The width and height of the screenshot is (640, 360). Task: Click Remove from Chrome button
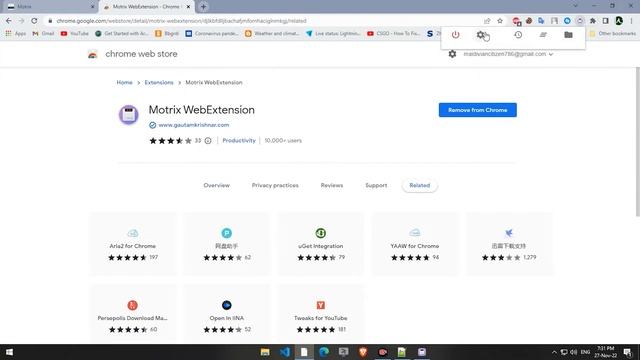478,110
